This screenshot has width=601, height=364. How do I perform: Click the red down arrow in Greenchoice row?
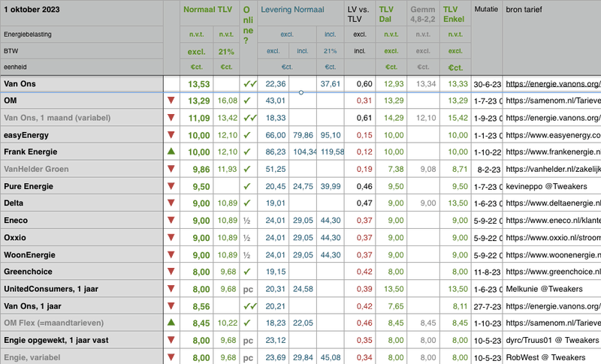[171, 272]
